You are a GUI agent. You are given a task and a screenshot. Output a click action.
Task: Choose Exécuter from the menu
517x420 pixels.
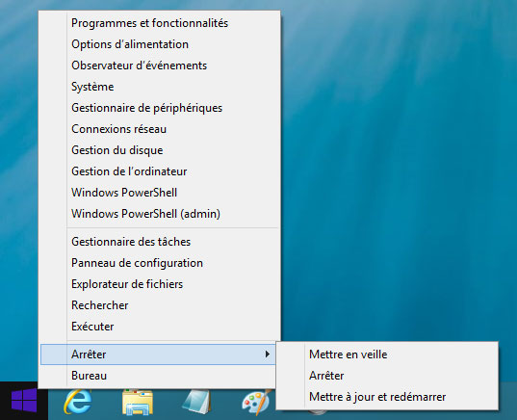160,327
